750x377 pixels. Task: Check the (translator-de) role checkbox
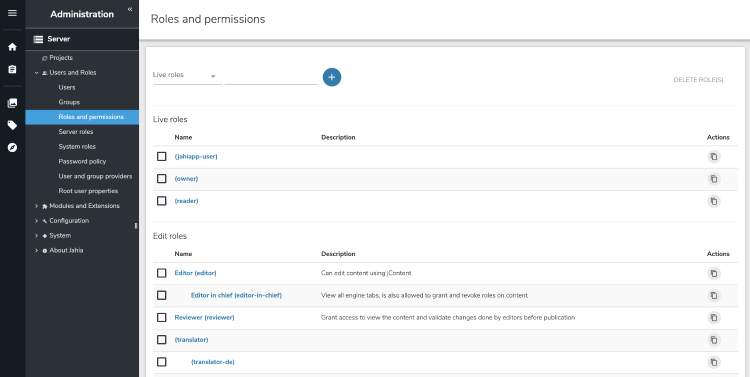click(162, 362)
